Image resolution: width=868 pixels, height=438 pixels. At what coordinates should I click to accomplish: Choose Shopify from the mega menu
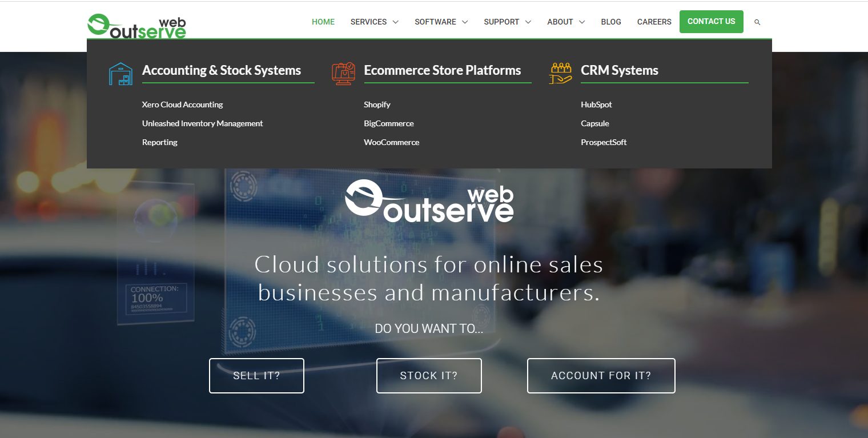point(377,105)
